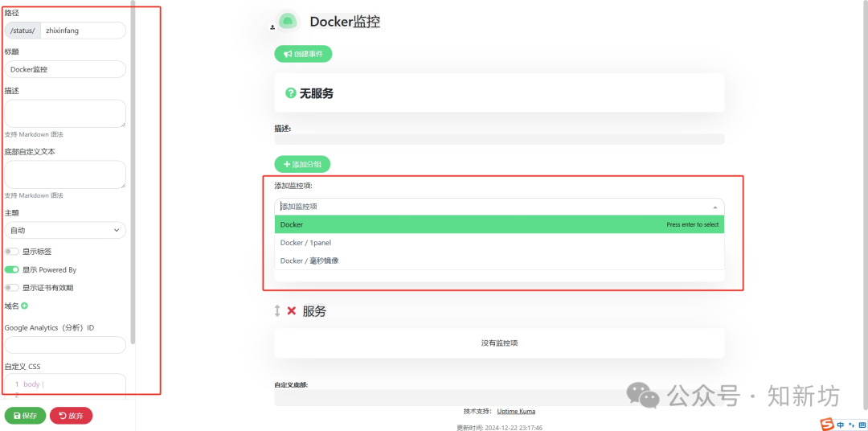Click the up-down drag handle beside 服务
The width and height of the screenshot is (868, 431).
point(277,310)
